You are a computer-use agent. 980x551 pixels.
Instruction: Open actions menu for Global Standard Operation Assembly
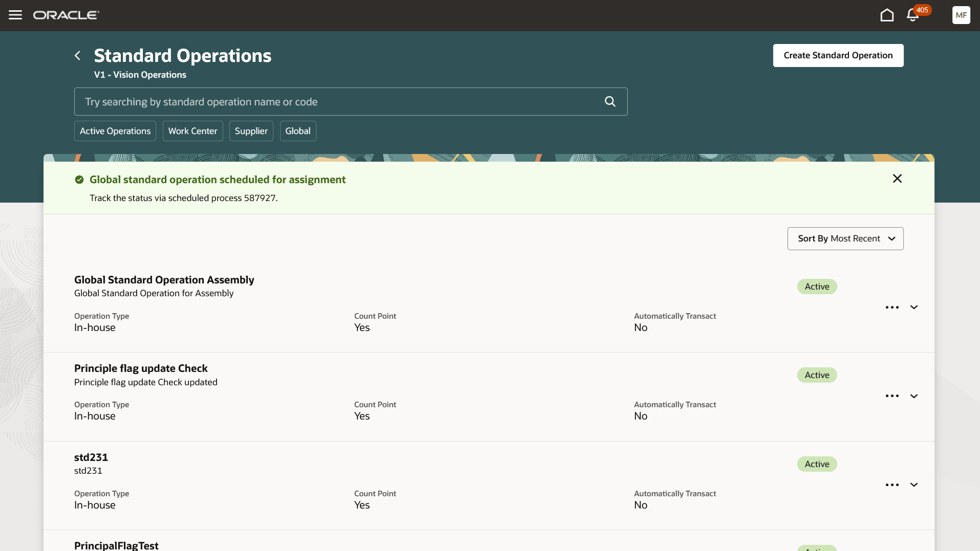point(892,307)
